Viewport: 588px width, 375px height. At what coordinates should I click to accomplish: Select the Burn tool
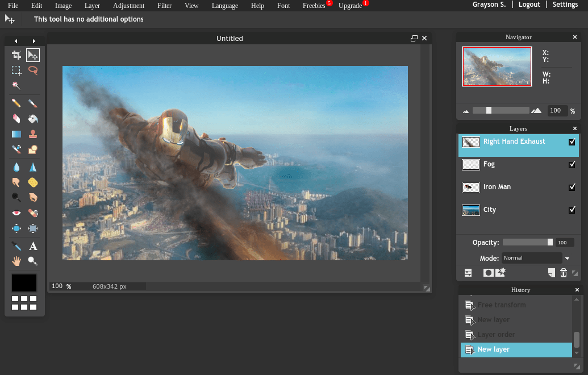point(33,197)
